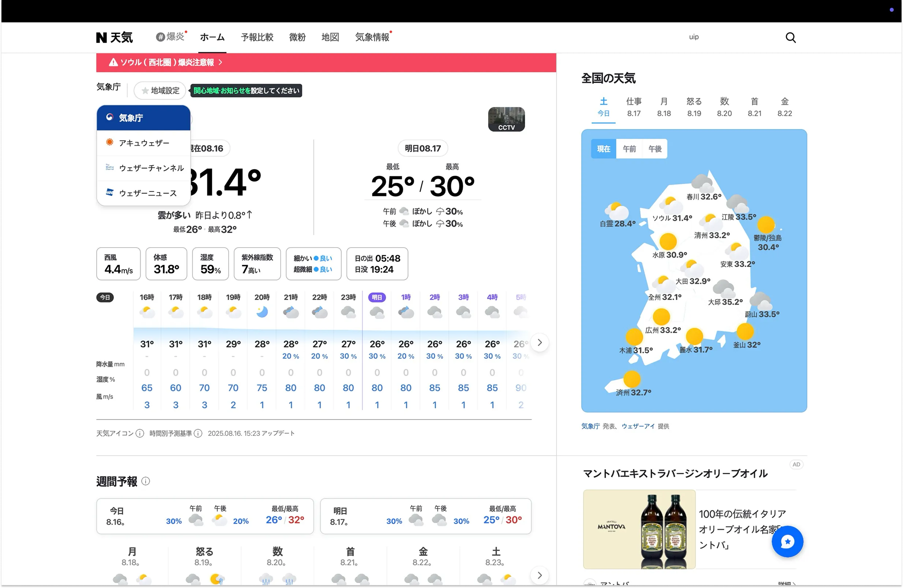Expand the weekly forecast with the right arrow

click(539, 575)
